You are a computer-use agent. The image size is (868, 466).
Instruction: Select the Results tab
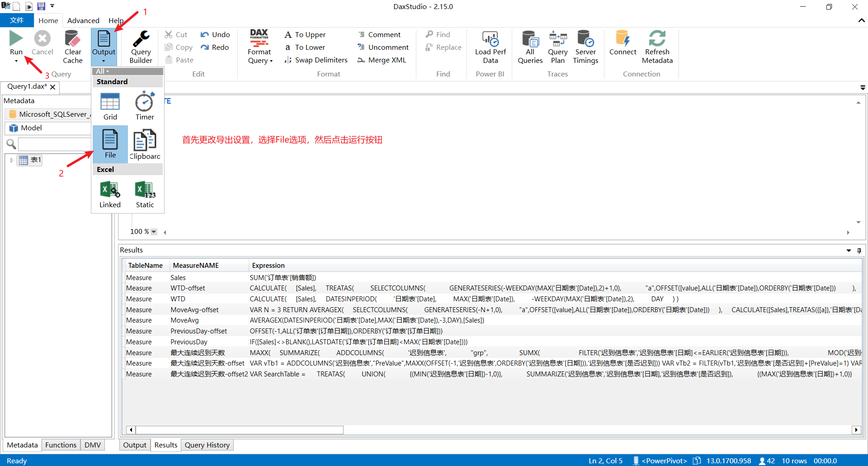(166, 445)
